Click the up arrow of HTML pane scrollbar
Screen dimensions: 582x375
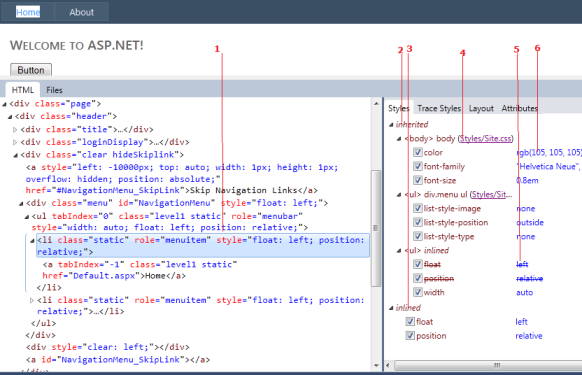376,104
